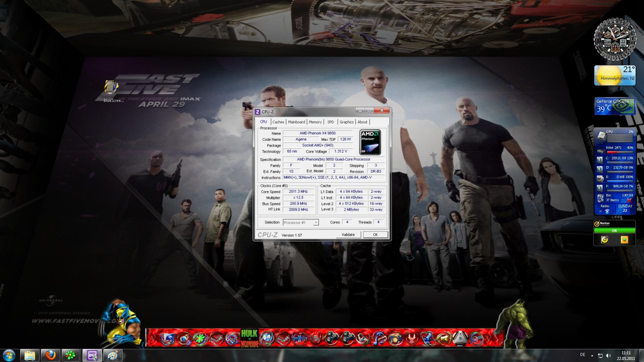Launch the soccer ball icon in the dock

click(x=460, y=338)
